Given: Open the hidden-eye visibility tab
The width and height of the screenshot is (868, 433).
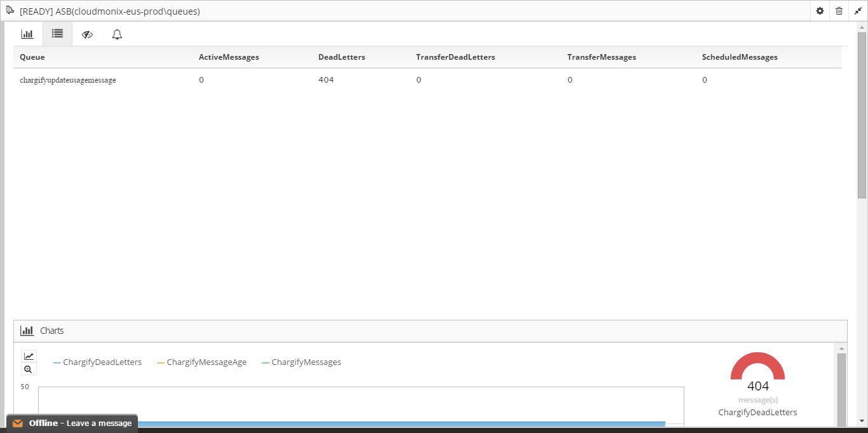Looking at the screenshot, I should pyautogui.click(x=87, y=34).
